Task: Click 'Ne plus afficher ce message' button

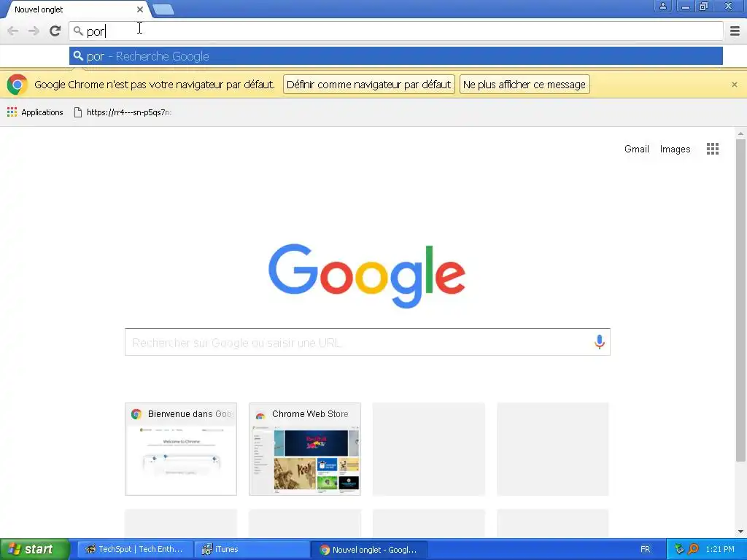Action: [x=525, y=85]
